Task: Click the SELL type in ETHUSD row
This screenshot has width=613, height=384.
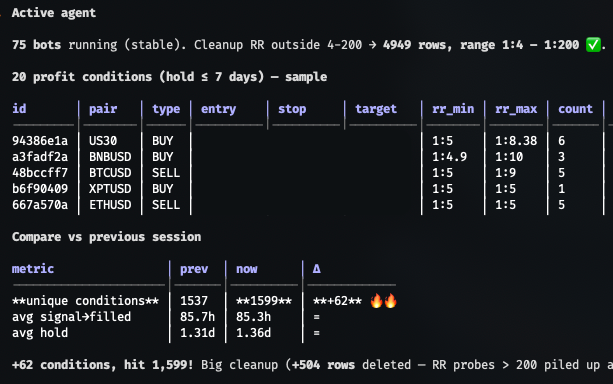Action: coord(166,205)
